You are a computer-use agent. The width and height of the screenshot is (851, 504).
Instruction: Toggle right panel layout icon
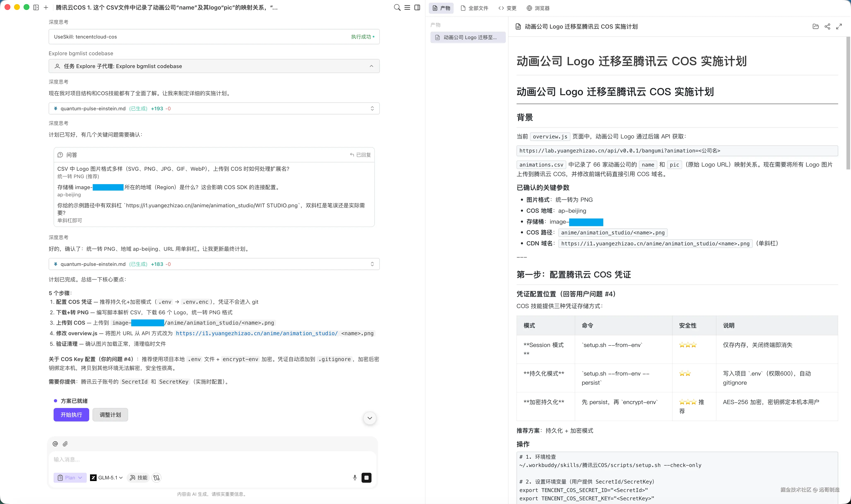417,7
